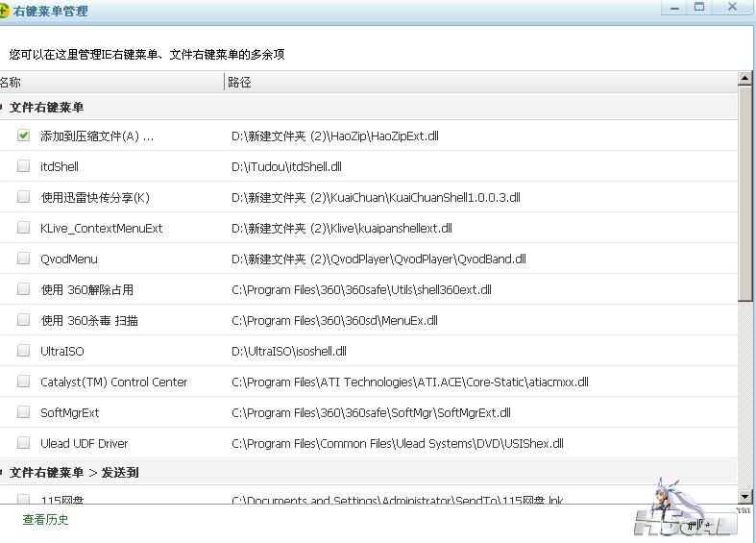Select Catalyst(TM) Control Center label
Viewport: 756px width, 543px height.
click(x=113, y=382)
